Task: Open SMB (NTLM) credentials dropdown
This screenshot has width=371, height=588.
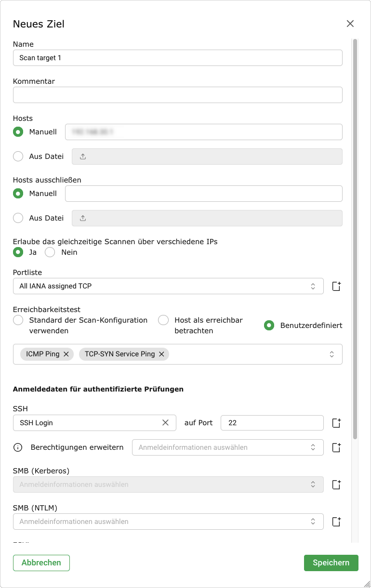Action: click(x=169, y=522)
